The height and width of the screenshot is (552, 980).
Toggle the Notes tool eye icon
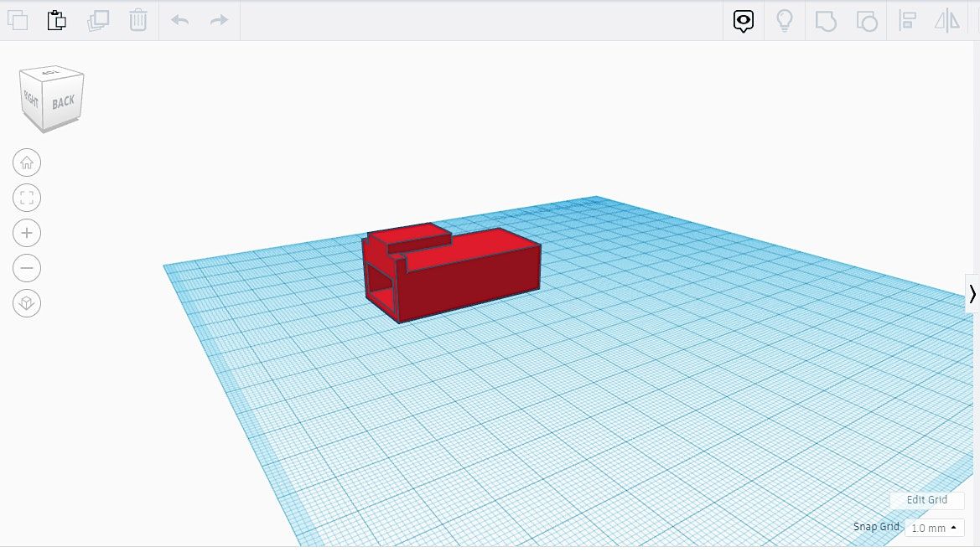pos(743,21)
